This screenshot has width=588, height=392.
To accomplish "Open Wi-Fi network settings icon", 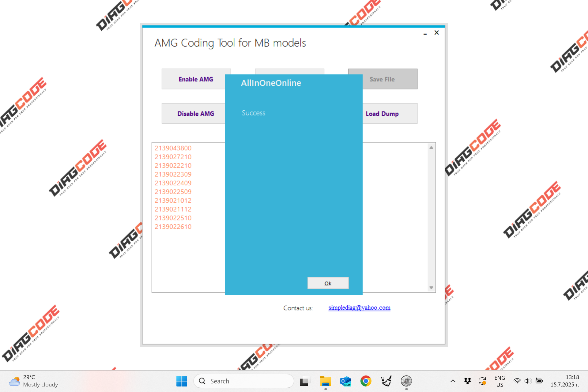I will (517, 381).
